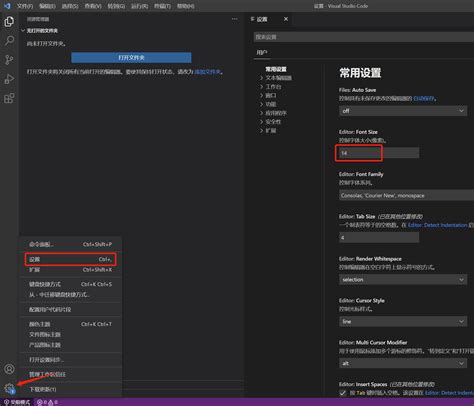
Task: Open the Explorer view in activity bar
Action: point(9,22)
